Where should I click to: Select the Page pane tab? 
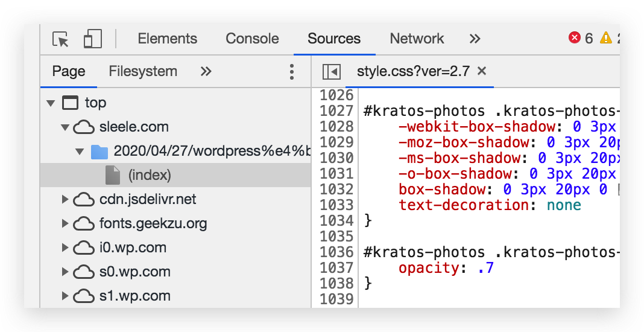[x=69, y=71]
